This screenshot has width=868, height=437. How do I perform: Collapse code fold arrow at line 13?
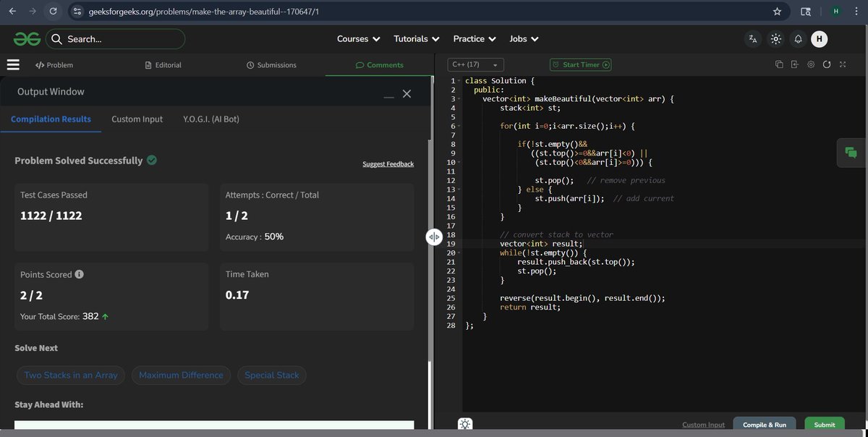coord(459,190)
